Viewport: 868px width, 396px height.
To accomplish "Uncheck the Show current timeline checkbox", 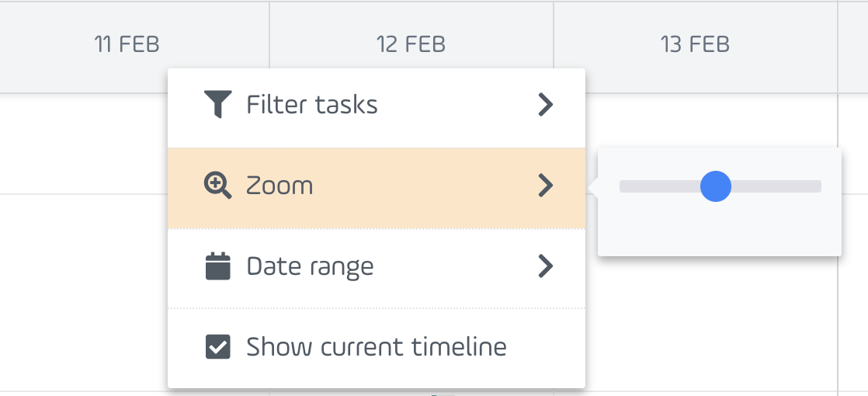I will 217,347.
